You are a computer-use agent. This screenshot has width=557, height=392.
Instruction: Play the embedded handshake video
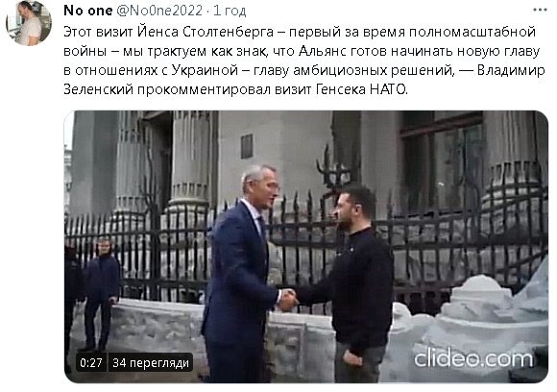(305, 247)
